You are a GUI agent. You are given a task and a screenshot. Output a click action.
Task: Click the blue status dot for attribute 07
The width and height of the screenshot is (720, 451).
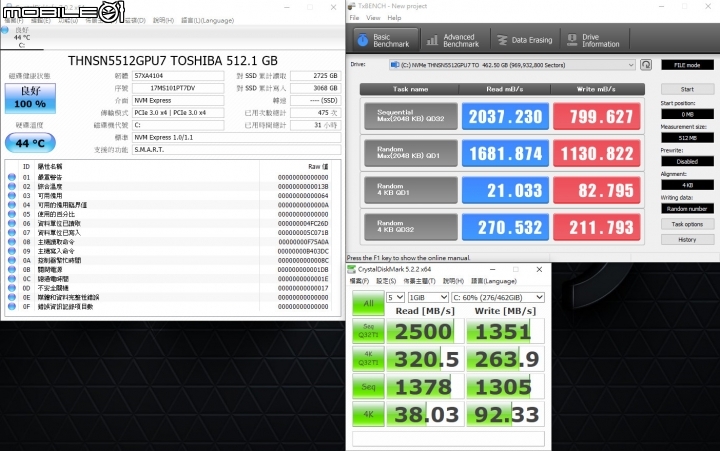tap(12, 232)
